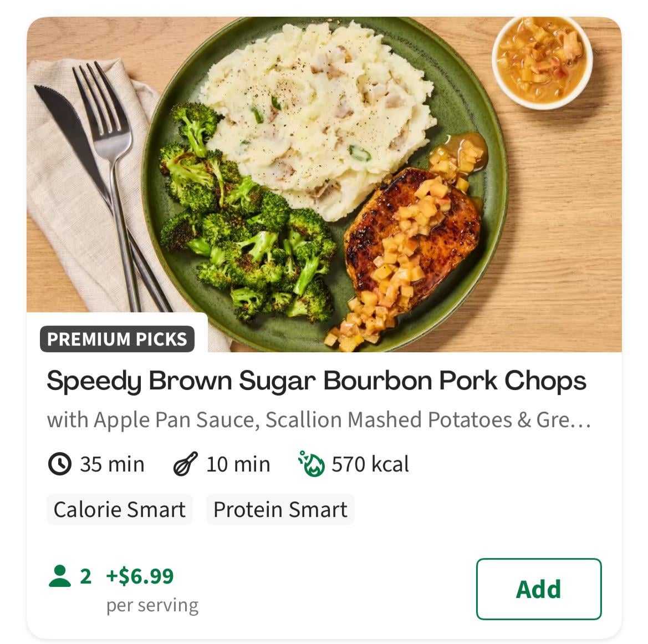Click the clock total time icon
This screenshot has width=648, height=644.
point(59,464)
